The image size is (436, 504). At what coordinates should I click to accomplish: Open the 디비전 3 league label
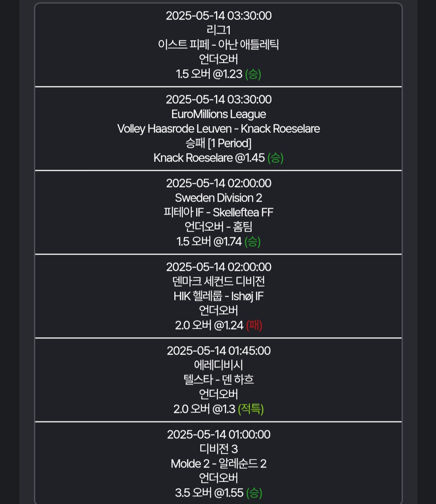pyautogui.click(x=218, y=449)
